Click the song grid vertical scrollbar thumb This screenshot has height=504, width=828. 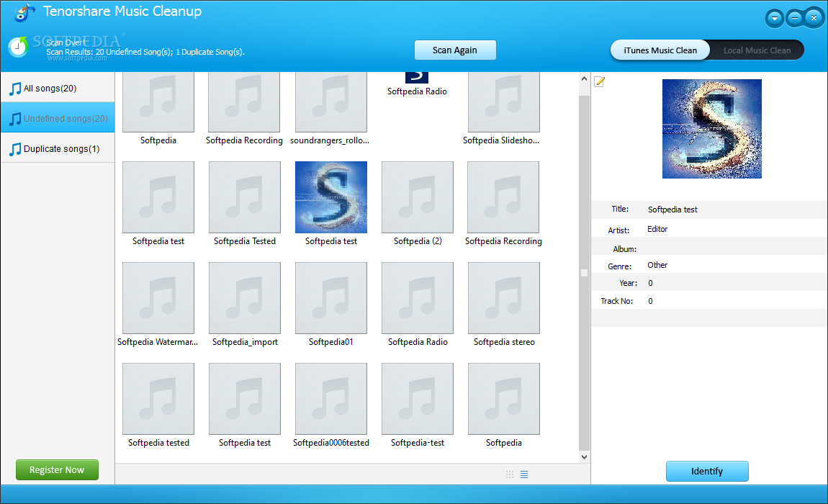click(x=584, y=273)
